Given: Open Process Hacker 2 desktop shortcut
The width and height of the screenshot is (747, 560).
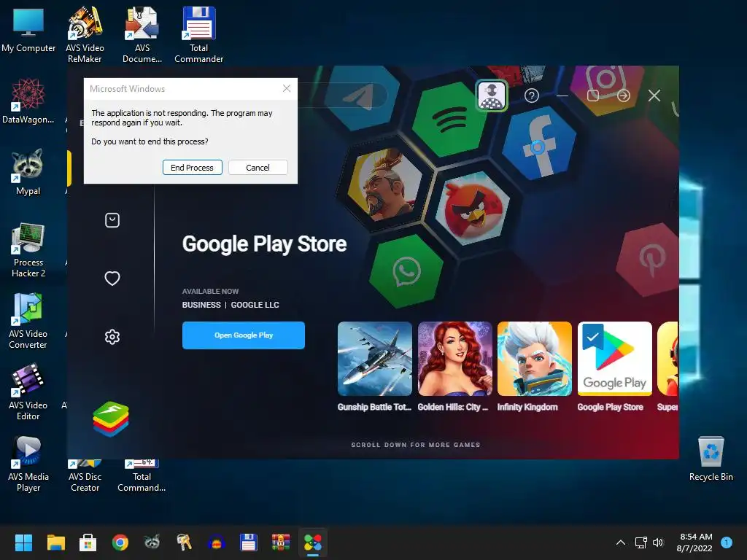Looking at the screenshot, I should [x=28, y=249].
